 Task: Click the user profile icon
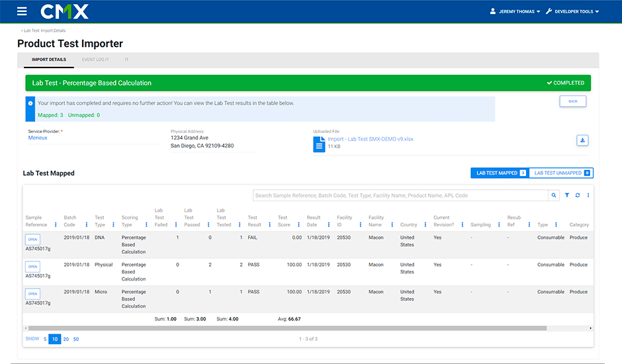click(493, 11)
